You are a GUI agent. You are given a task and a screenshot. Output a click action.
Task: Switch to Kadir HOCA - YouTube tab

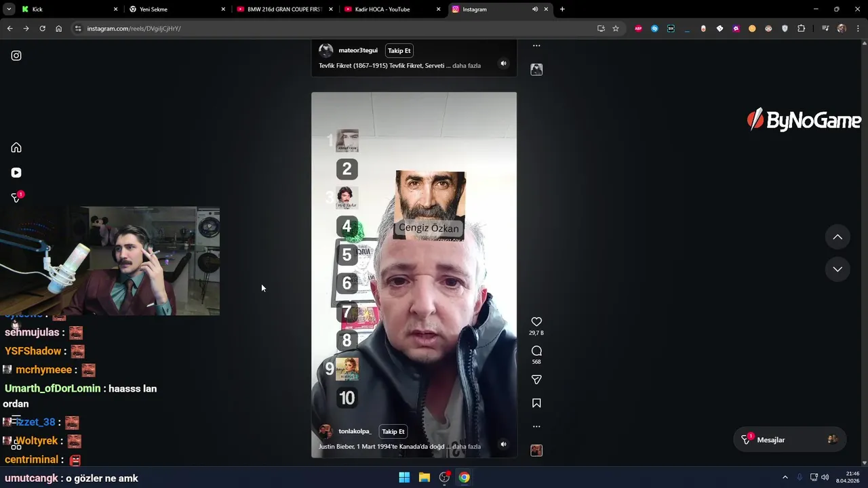pyautogui.click(x=391, y=9)
